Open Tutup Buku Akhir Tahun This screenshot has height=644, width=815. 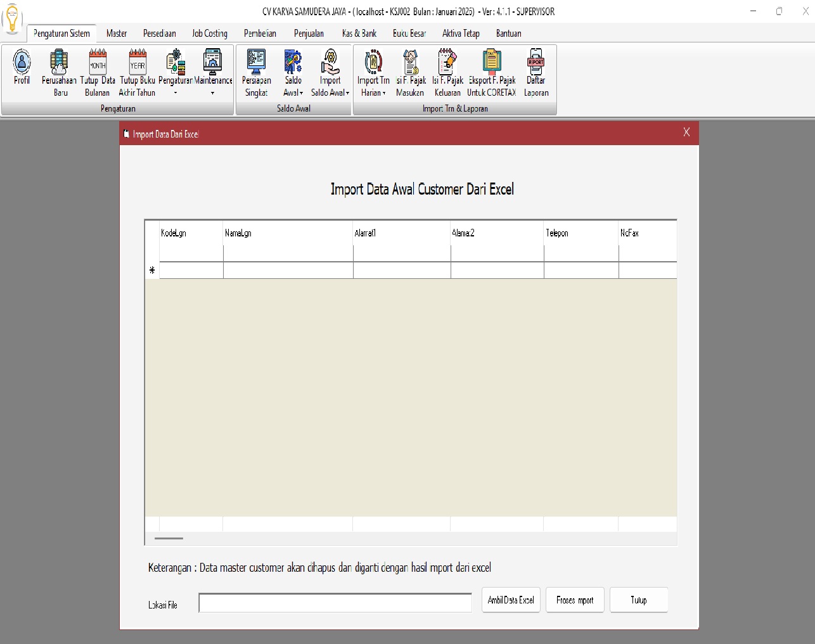click(x=138, y=73)
